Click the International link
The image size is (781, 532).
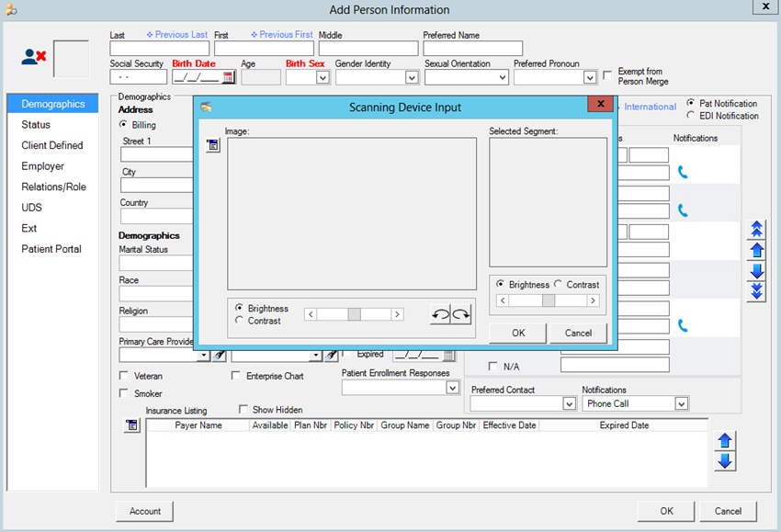point(650,107)
